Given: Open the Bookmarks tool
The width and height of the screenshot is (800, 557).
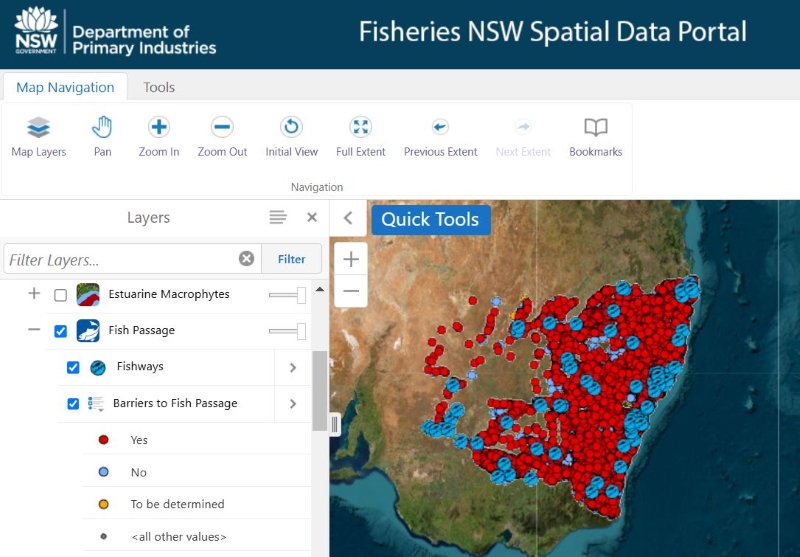Looking at the screenshot, I should coord(595,137).
